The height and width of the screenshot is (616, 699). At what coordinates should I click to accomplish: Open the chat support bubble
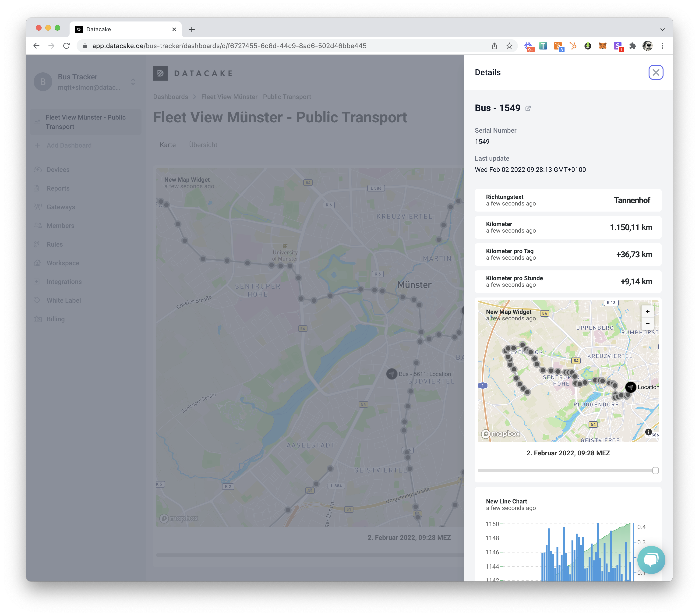[x=651, y=559]
